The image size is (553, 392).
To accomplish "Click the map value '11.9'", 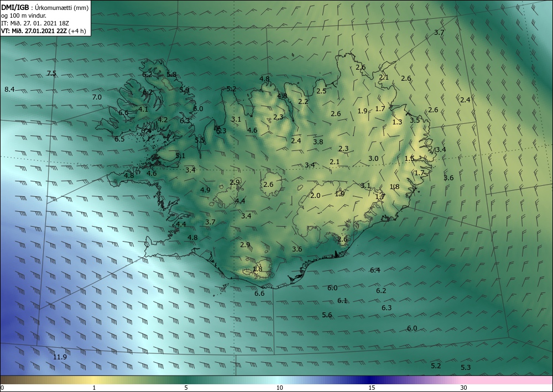I will tap(60, 357).
